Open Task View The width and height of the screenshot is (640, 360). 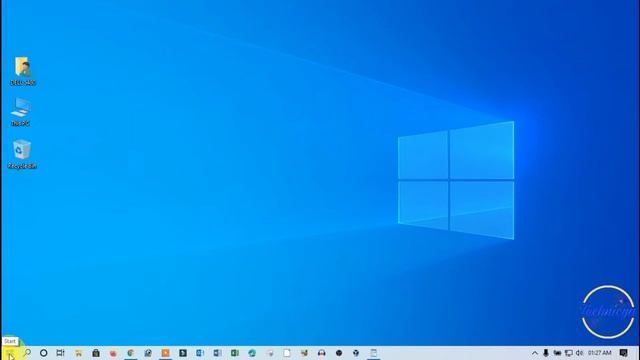click(x=60, y=353)
